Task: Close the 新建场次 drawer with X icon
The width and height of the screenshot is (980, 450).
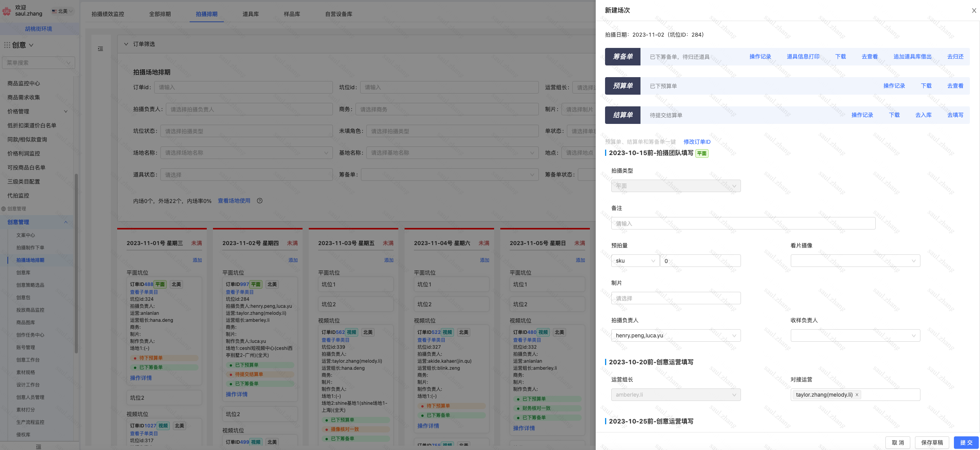Action: click(974, 11)
